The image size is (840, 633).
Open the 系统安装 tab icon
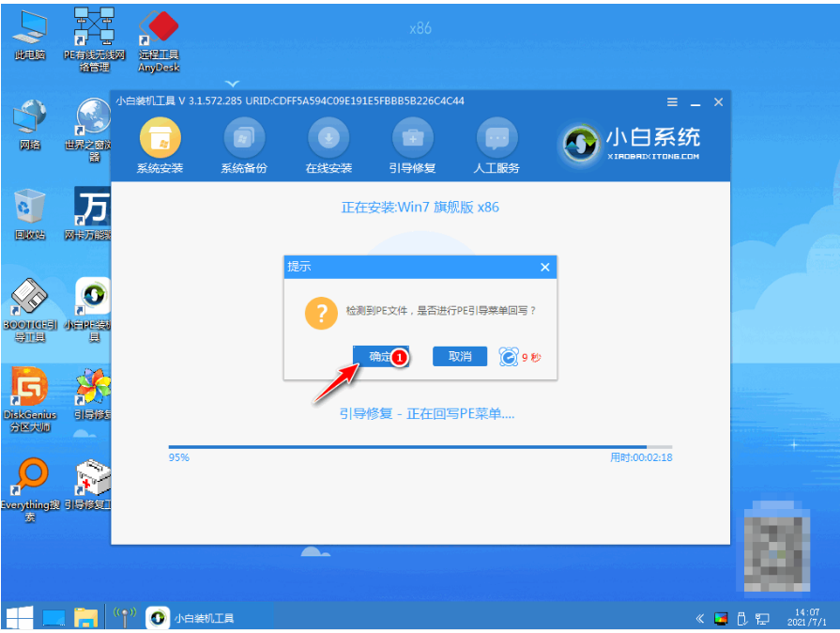click(160, 140)
